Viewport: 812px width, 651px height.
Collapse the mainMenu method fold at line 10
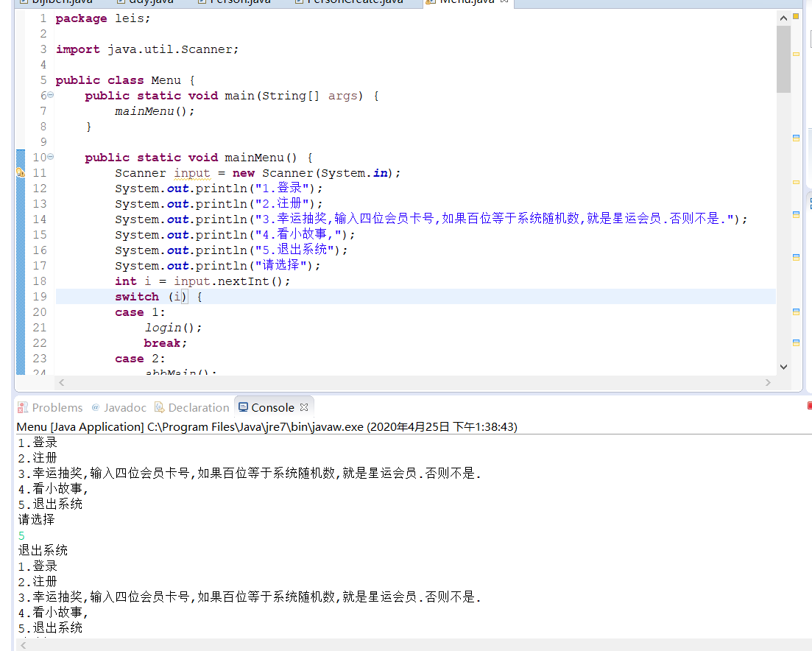[50, 156]
